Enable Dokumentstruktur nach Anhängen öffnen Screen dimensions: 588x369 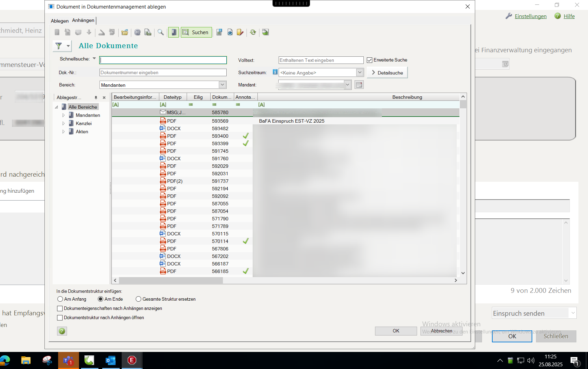pyautogui.click(x=60, y=318)
